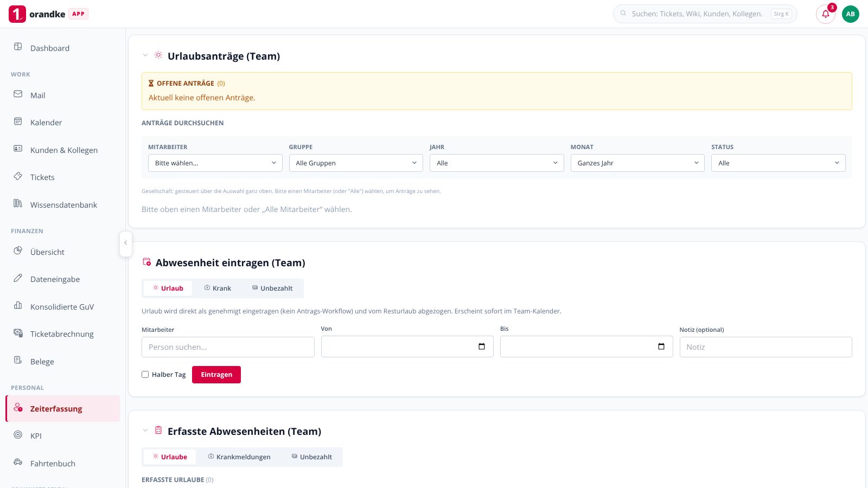Open the calendar picker in Von field

tap(482, 346)
